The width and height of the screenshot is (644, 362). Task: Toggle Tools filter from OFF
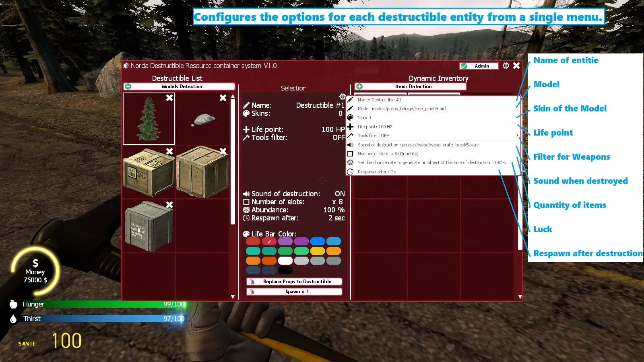(x=338, y=137)
